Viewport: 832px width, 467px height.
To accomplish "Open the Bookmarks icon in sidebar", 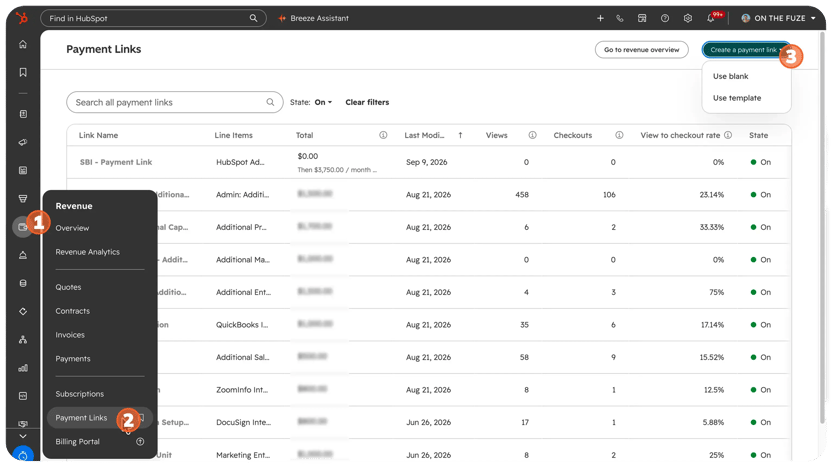I will [x=23, y=72].
